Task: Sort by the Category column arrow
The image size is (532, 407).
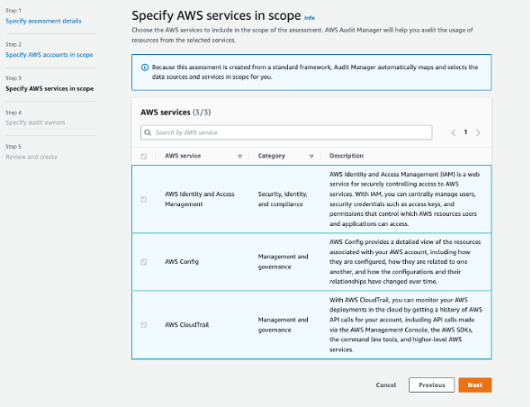Action: pyautogui.click(x=311, y=156)
